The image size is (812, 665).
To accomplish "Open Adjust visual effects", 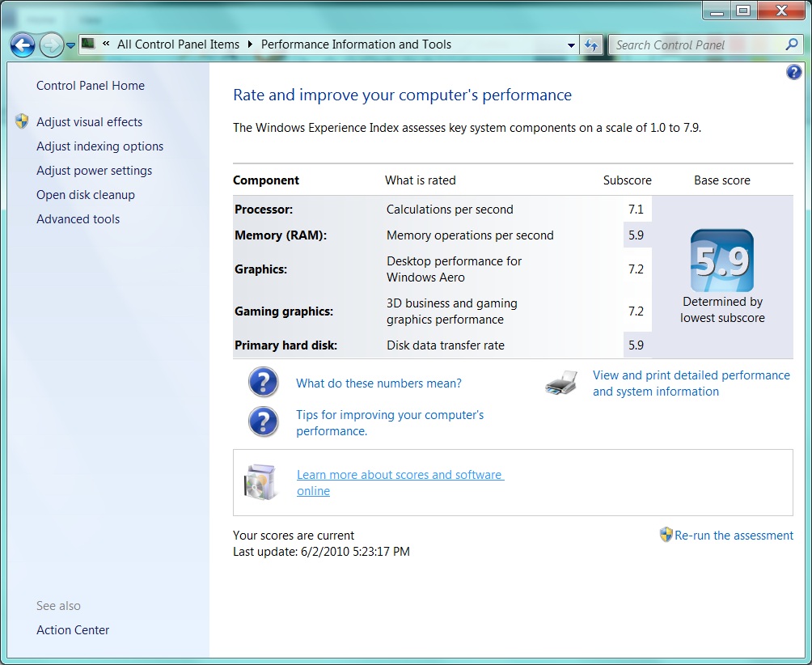I will [x=89, y=121].
